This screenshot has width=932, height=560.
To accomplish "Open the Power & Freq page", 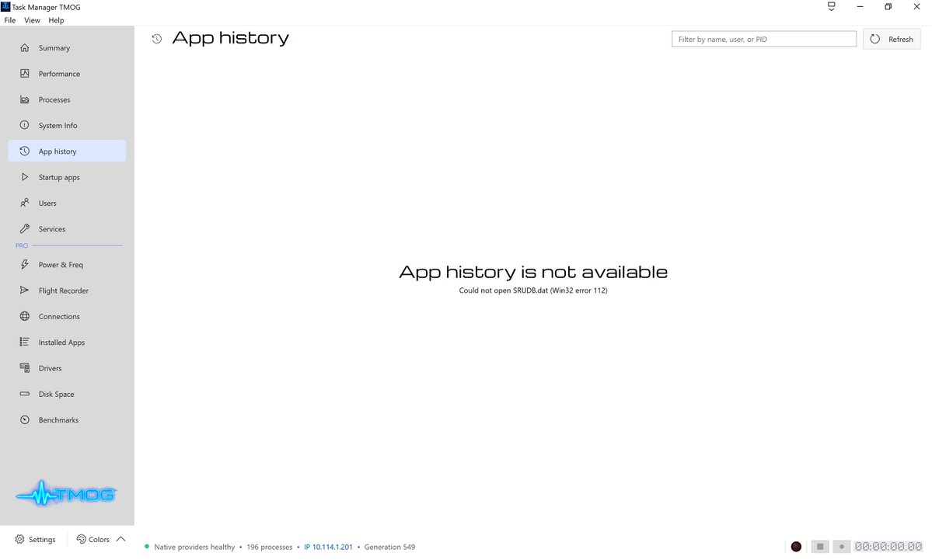I will 67,264.
